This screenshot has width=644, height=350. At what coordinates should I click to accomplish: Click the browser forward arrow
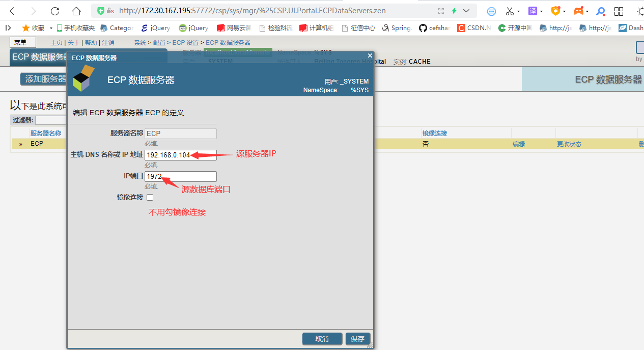pos(33,11)
